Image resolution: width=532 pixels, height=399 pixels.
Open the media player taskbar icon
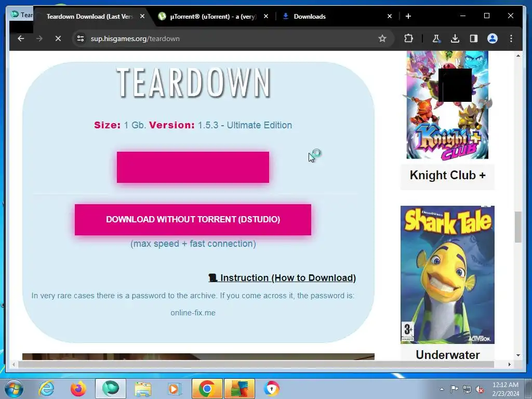pos(175,389)
